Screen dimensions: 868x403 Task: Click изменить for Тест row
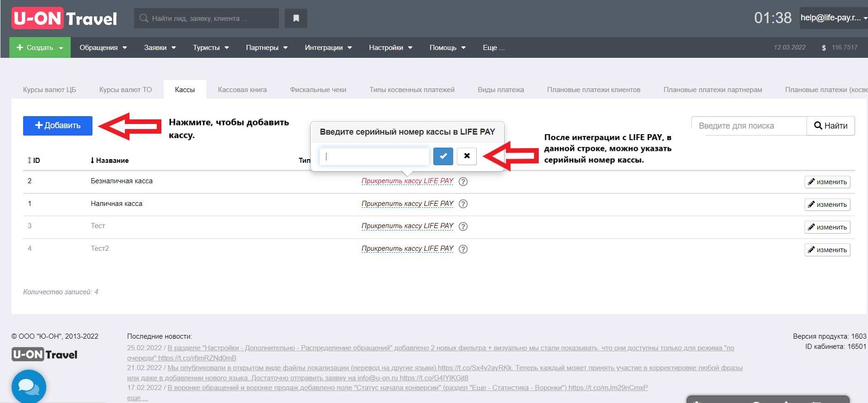click(827, 227)
